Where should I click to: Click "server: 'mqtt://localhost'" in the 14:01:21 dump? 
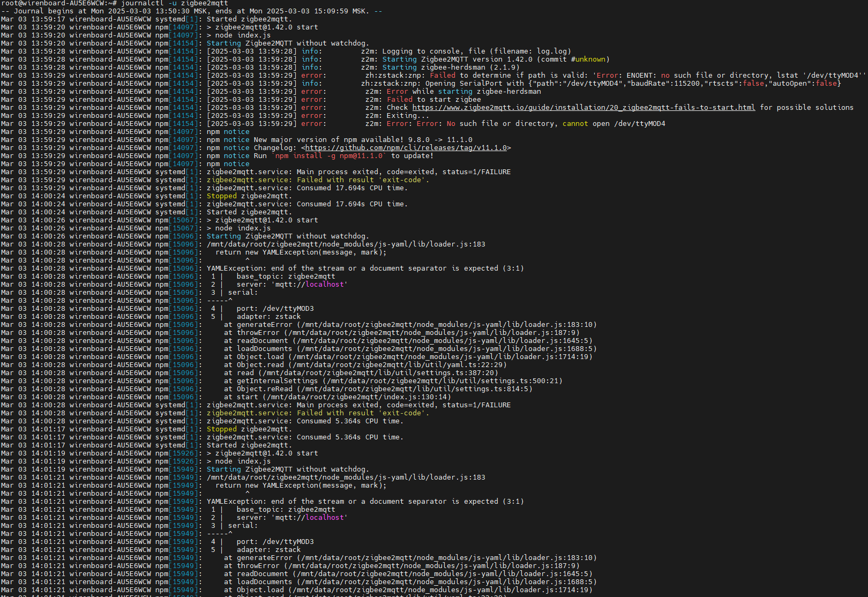pyautogui.click(x=292, y=518)
